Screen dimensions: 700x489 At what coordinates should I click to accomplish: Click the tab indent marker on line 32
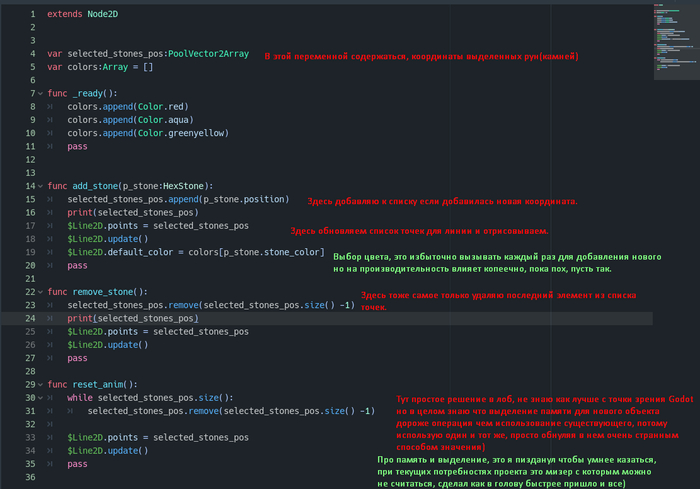coord(51,424)
